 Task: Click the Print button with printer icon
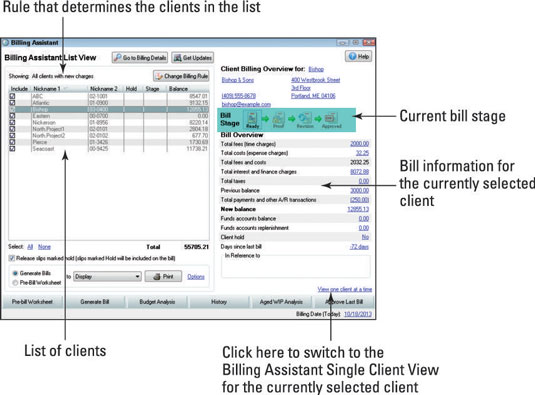pyautogui.click(x=163, y=276)
